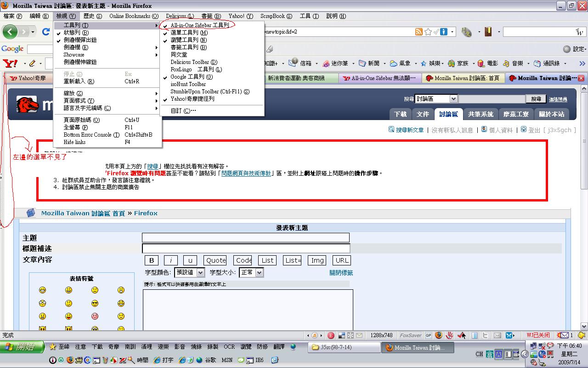588x368 pixels.
Task: Uncheck All-in-One Sidebar 工具列 menu item
Action: (x=199, y=25)
